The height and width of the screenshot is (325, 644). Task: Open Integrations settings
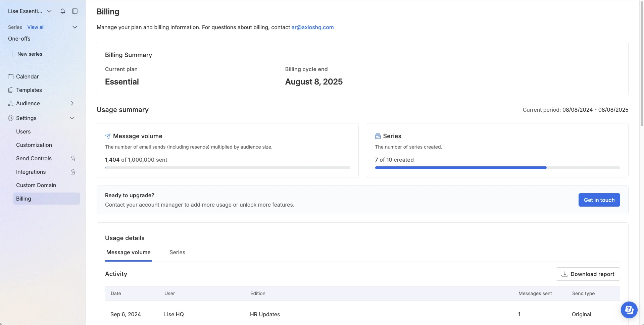point(31,172)
